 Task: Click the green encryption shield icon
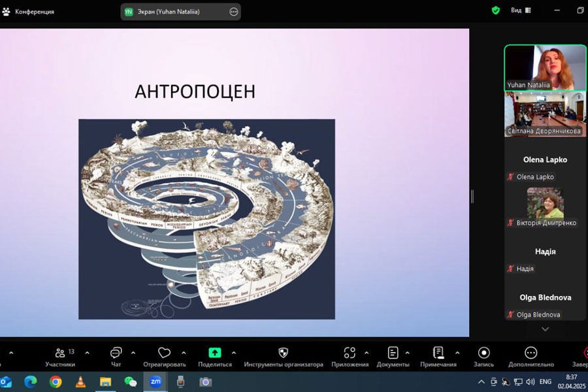(496, 10)
